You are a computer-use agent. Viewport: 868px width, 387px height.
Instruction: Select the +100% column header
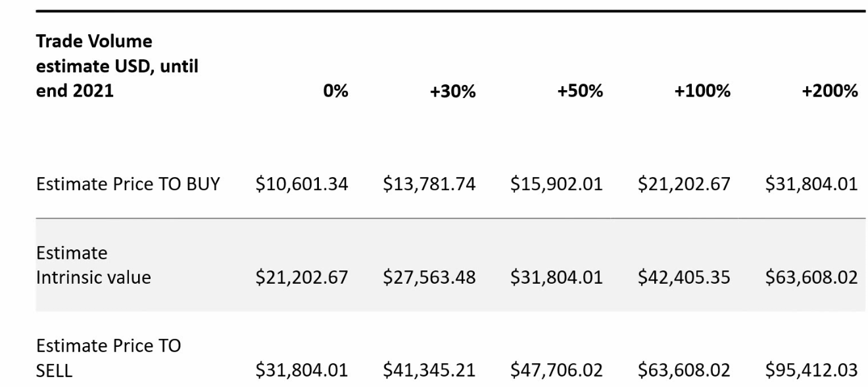(704, 91)
